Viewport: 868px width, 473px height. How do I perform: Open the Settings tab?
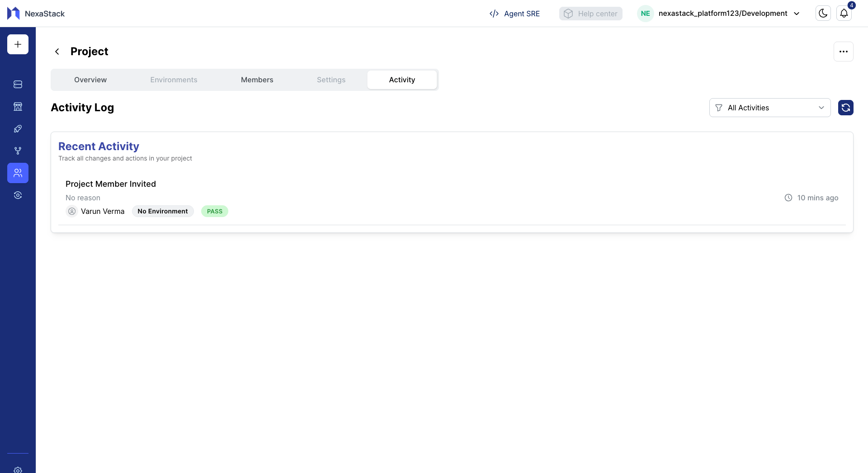331,80
